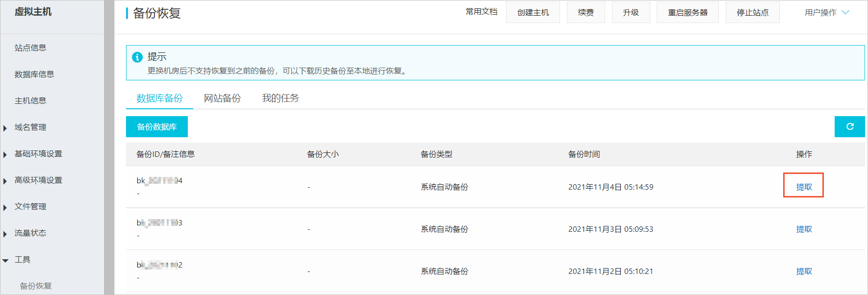
Task: Expand the 文件管理 sidebar section
Action: pyautogui.click(x=30, y=207)
